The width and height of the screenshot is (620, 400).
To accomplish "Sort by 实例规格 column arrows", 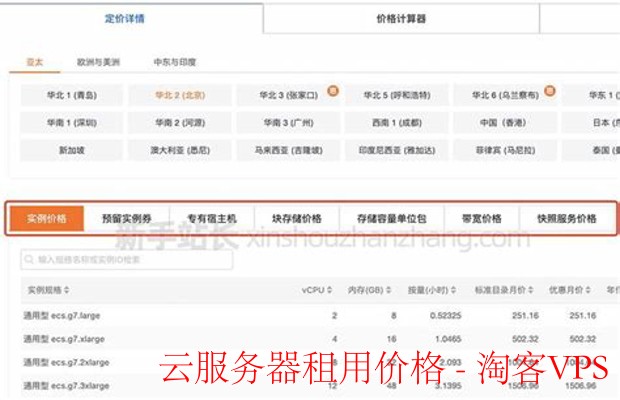I will click(66, 290).
